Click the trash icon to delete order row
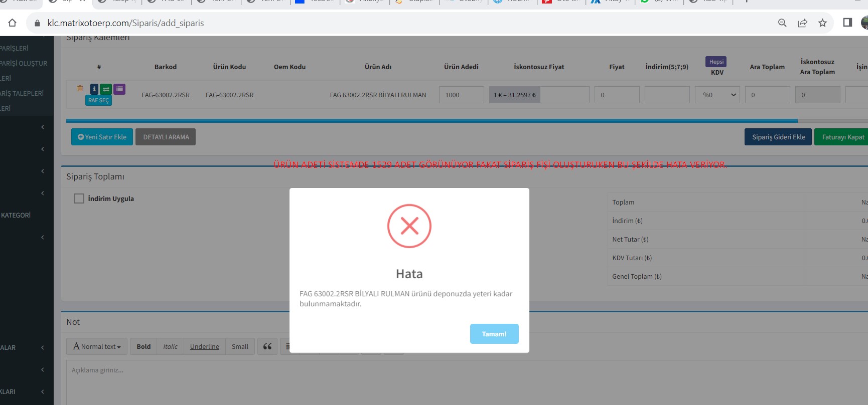This screenshot has height=405, width=868. pyautogui.click(x=80, y=89)
